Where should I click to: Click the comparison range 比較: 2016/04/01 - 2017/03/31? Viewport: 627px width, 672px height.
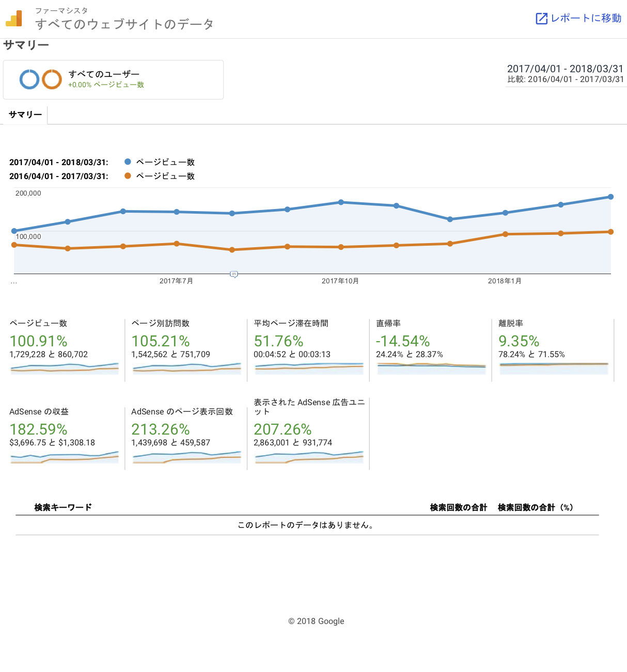point(566,79)
